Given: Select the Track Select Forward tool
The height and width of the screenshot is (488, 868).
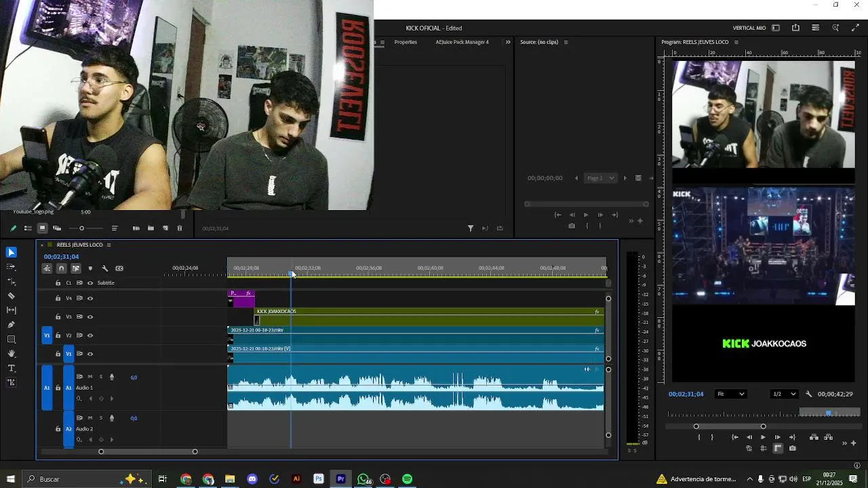Looking at the screenshot, I should pos(11,266).
